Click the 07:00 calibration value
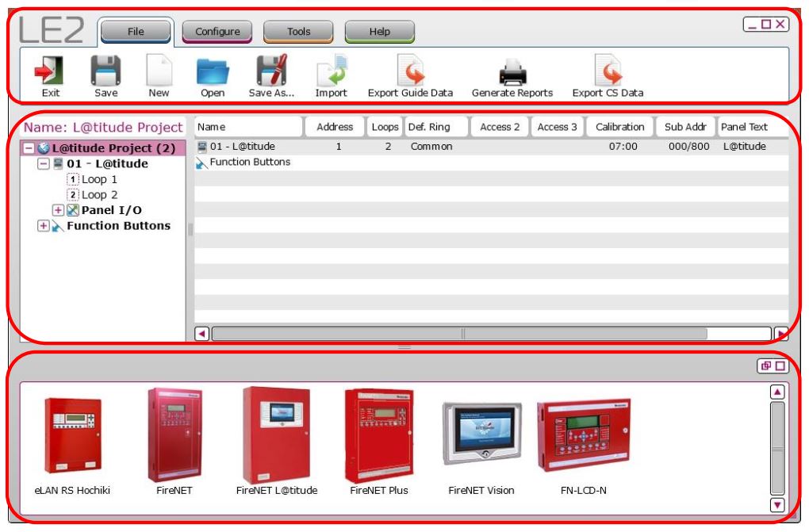This screenshot has width=809, height=532. tap(623, 147)
